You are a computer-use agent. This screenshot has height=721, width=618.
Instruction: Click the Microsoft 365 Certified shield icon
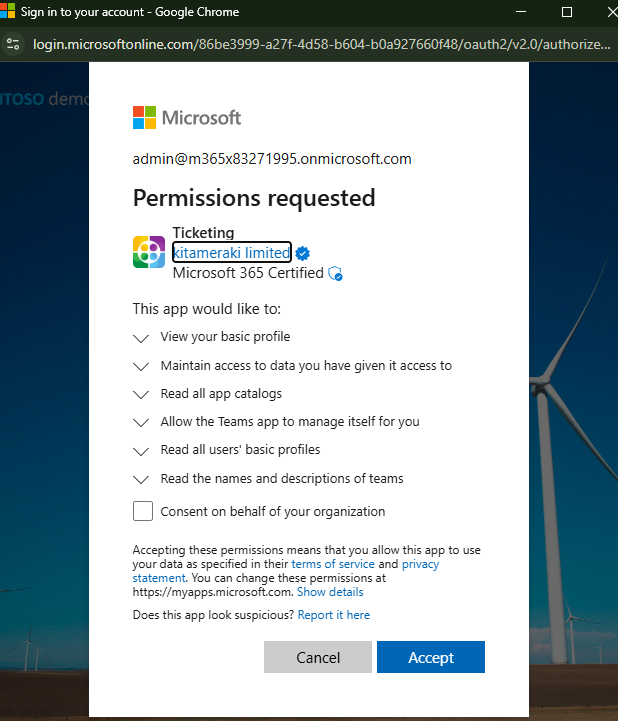coord(336,274)
